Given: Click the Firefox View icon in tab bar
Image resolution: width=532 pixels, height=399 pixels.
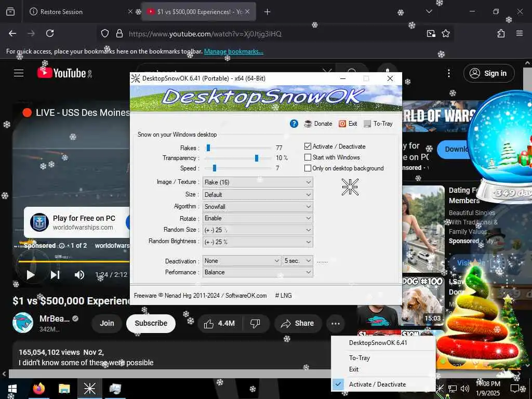Looking at the screenshot, I should (10, 11).
